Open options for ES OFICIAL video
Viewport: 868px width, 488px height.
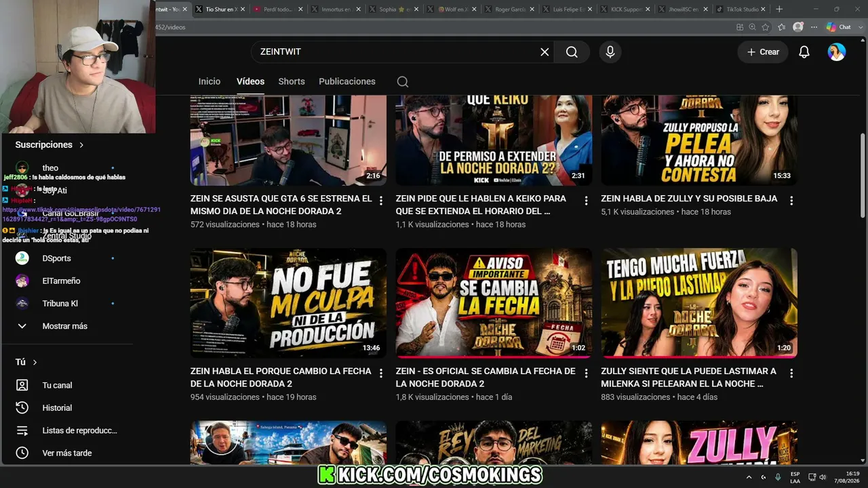(x=587, y=373)
